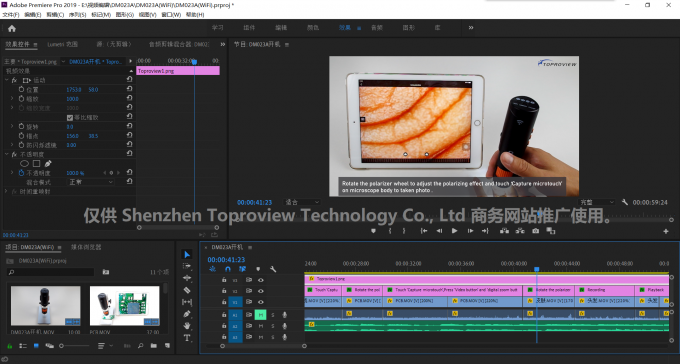Create ellipse mask under opacity
The height and width of the screenshot is (364, 680).
(x=24, y=164)
